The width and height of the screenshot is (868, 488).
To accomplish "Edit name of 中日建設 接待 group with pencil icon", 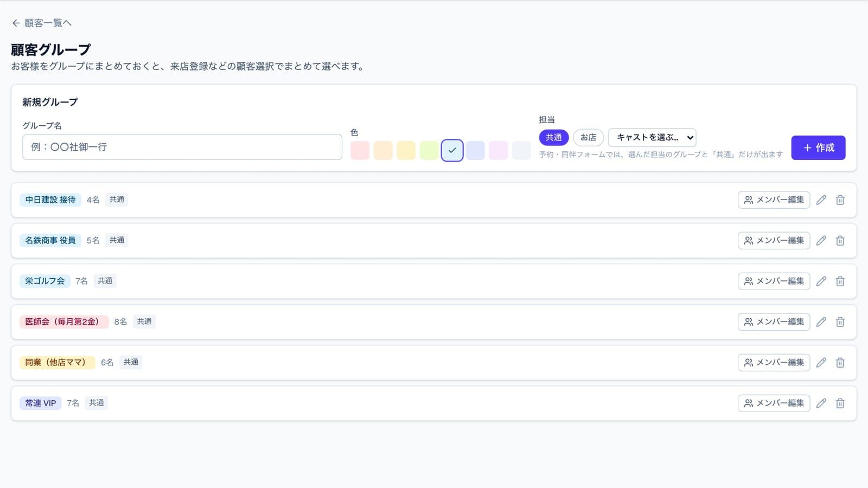I will point(821,200).
